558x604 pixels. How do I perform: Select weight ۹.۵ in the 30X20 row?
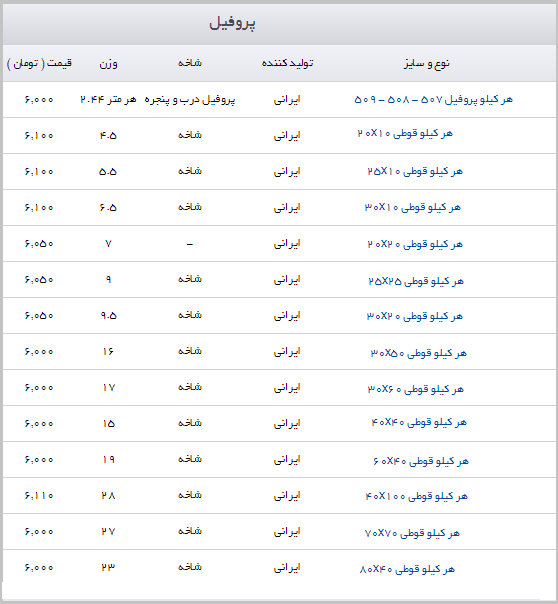click(109, 316)
